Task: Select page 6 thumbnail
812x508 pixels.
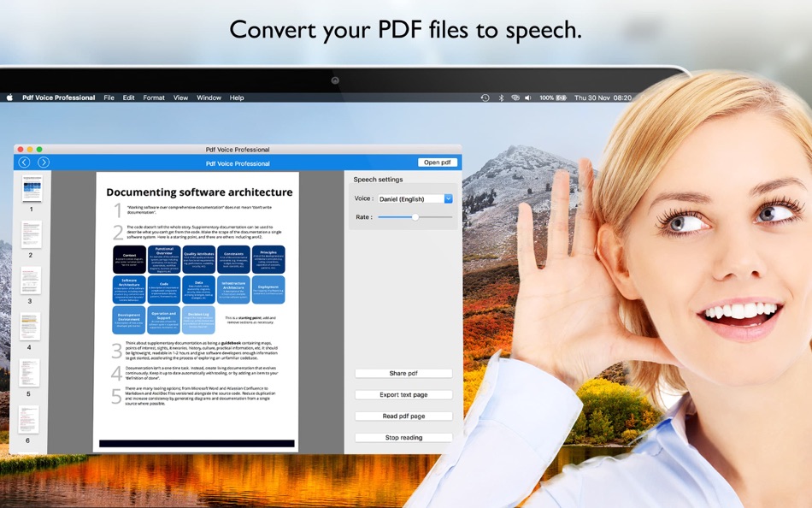Action: [28, 419]
